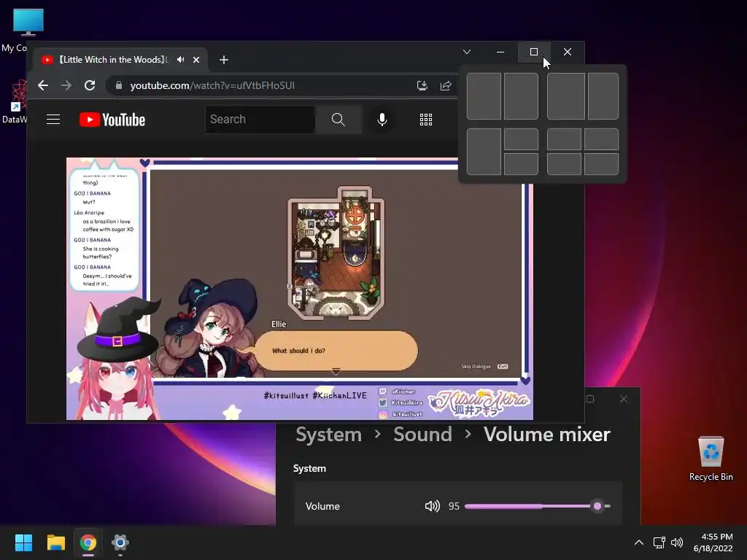Go to Sound in Settings breadcrumb
The height and width of the screenshot is (560, 747).
[422, 435]
